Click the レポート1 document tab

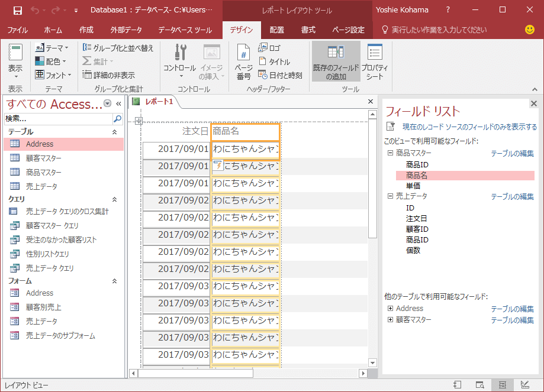pyautogui.click(x=154, y=102)
